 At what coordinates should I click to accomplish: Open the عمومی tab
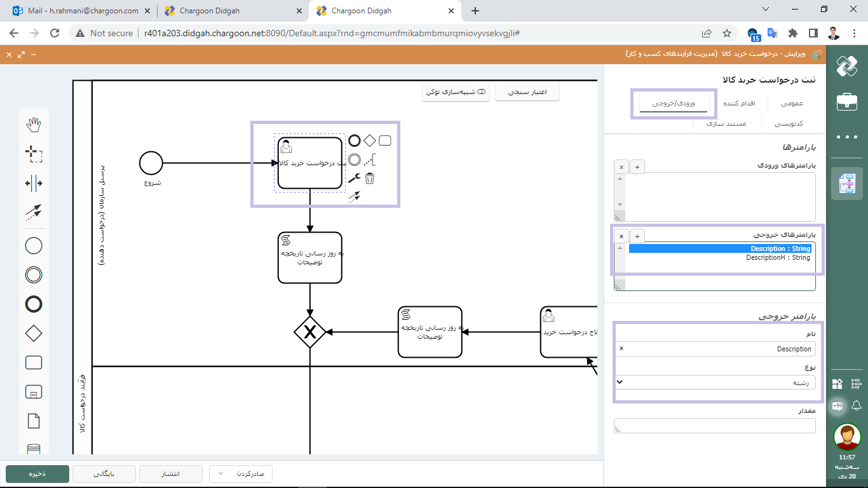[791, 103]
